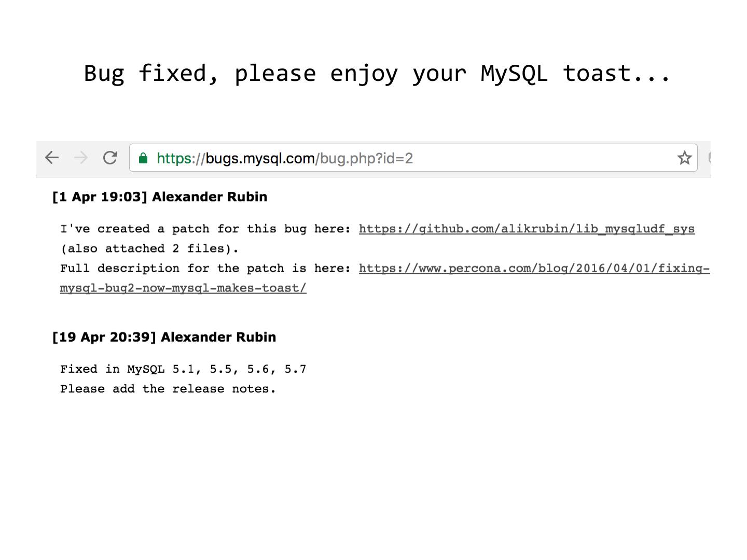Reload the MySQL bug page

tap(110, 158)
